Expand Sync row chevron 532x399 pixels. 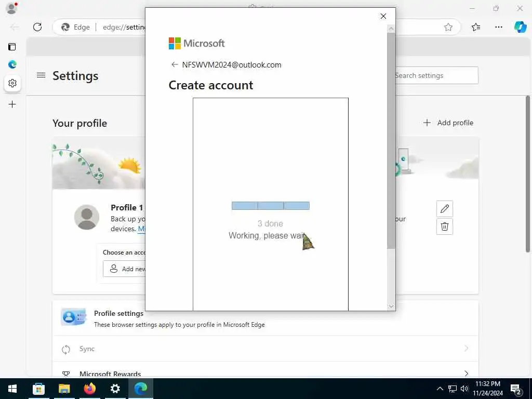click(466, 349)
